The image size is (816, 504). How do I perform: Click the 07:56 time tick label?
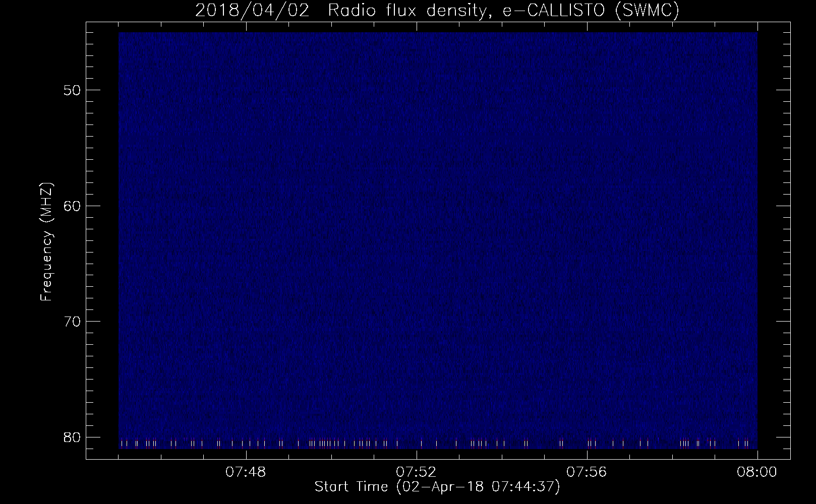click(587, 472)
